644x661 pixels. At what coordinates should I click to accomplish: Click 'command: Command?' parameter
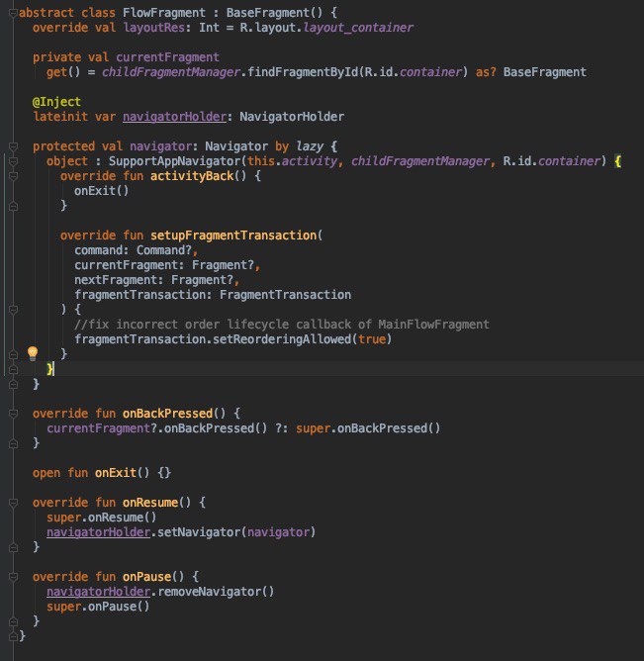(134, 250)
